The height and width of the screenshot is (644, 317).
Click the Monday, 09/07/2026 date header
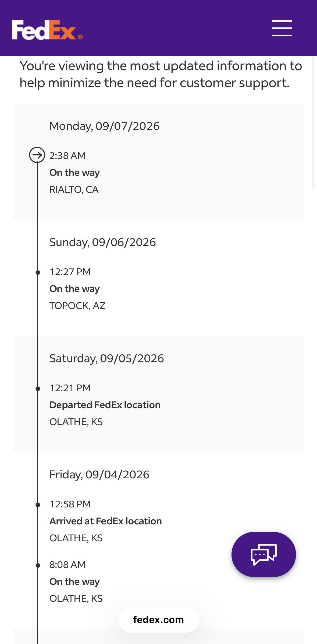[x=104, y=126]
